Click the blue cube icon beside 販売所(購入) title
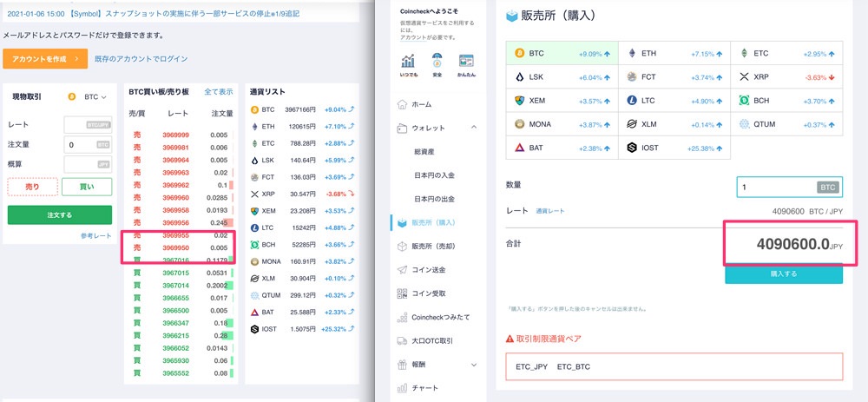Image resolution: width=868 pixels, height=402 pixels. pos(512,16)
